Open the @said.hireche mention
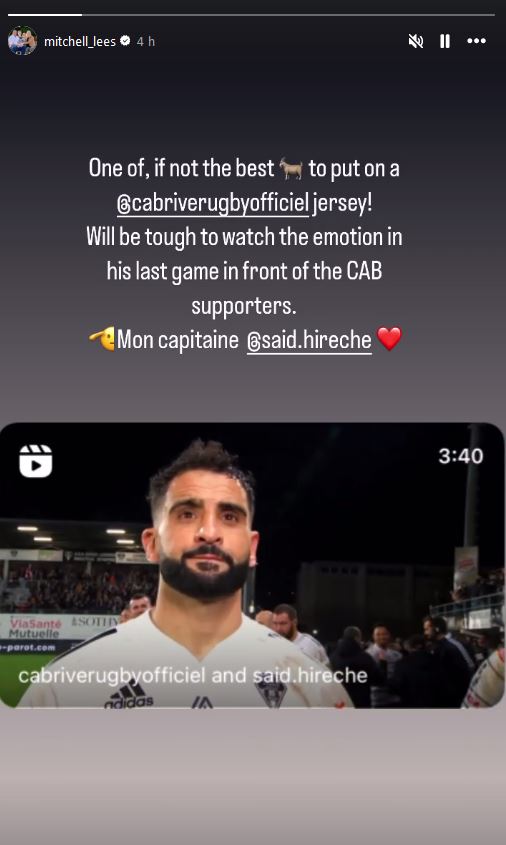 pyautogui.click(x=309, y=341)
